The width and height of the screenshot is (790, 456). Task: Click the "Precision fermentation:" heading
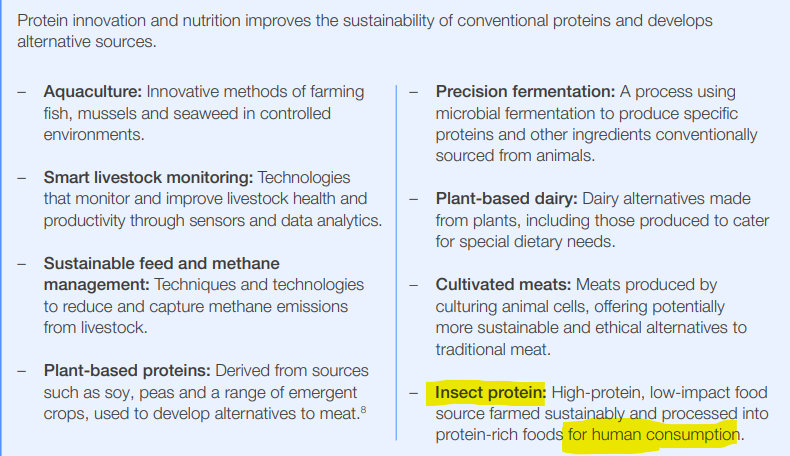click(x=525, y=92)
